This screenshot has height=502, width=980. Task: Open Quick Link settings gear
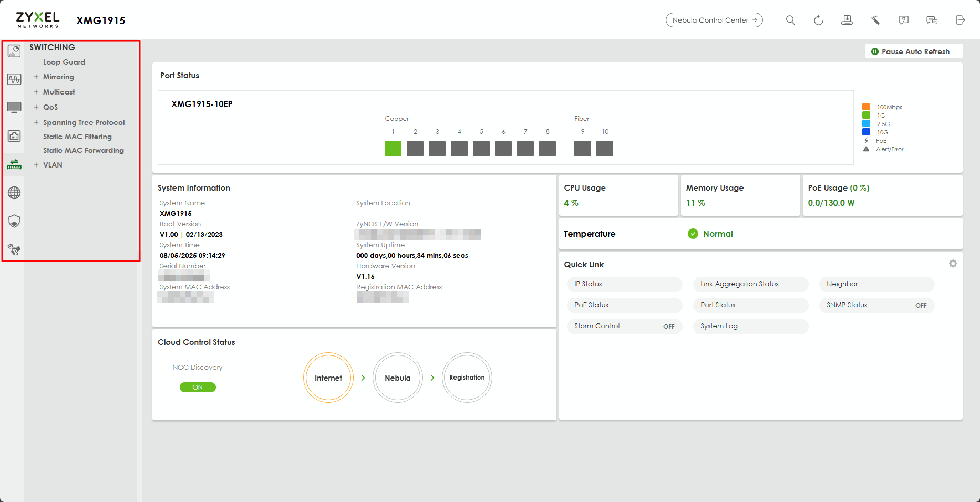(x=953, y=264)
